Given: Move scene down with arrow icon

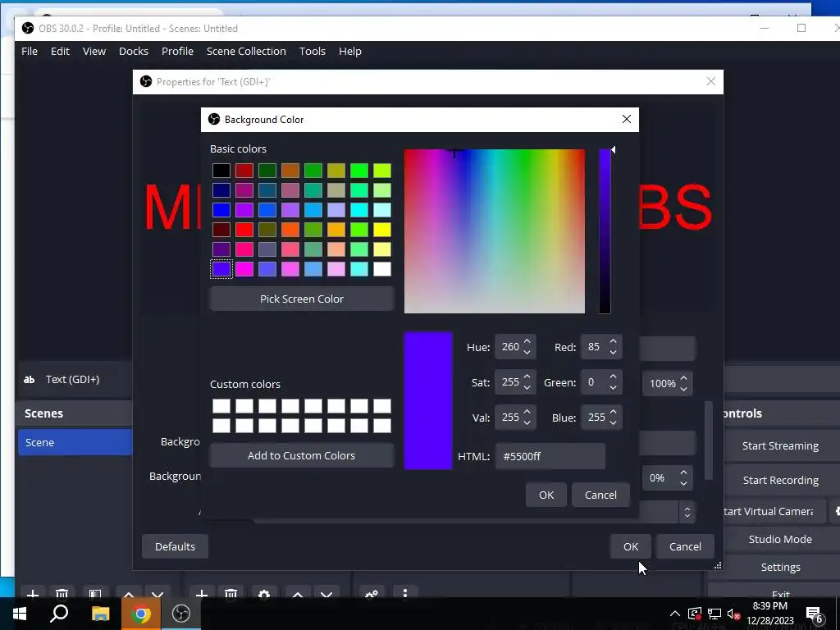Looking at the screenshot, I should coord(157,595).
